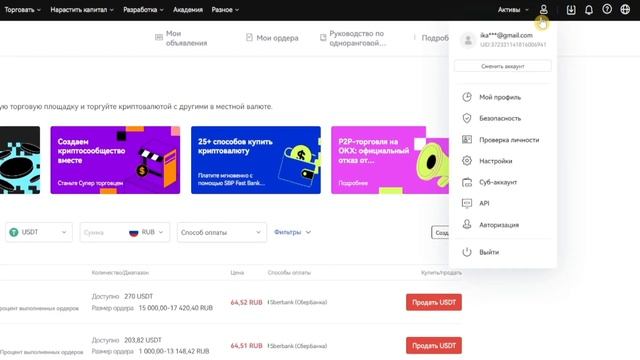
Task: Open the Академия menu item
Action: pos(188,9)
